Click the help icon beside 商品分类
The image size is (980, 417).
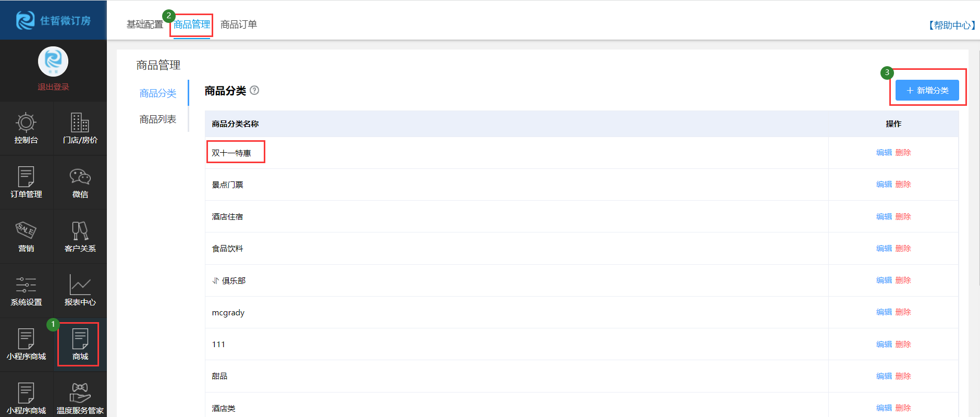click(x=254, y=90)
